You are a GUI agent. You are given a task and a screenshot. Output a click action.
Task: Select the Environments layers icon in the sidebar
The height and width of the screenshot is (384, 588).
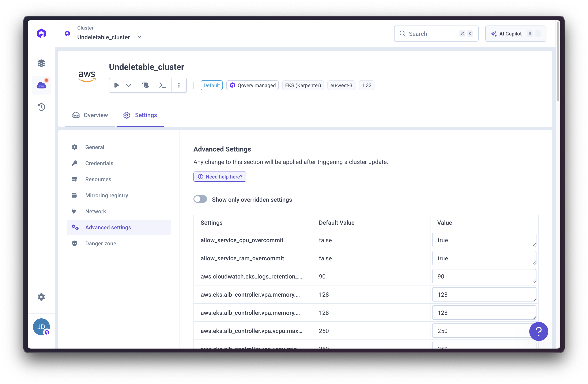click(41, 63)
